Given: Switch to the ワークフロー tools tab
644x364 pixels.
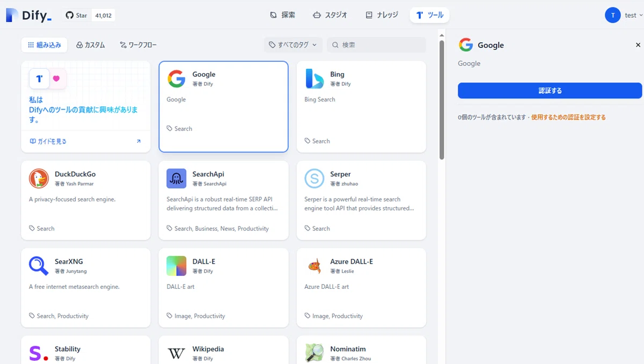Looking at the screenshot, I should [x=138, y=45].
